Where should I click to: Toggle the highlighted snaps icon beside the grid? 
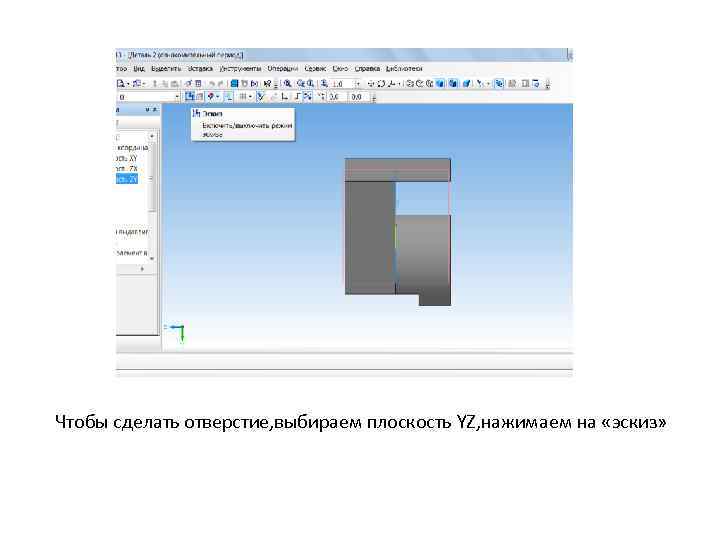tap(261, 97)
